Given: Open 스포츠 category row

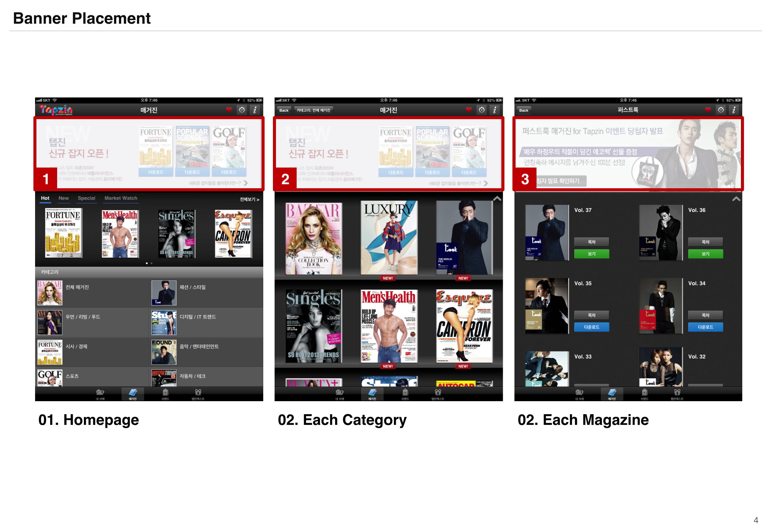Looking at the screenshot, I should pos(92,377).
